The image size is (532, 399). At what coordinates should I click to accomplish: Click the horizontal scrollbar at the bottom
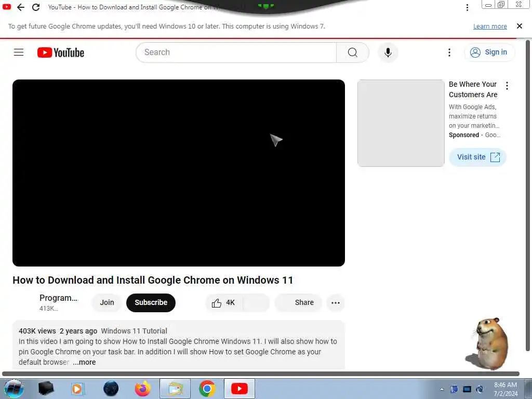(261, 374)
